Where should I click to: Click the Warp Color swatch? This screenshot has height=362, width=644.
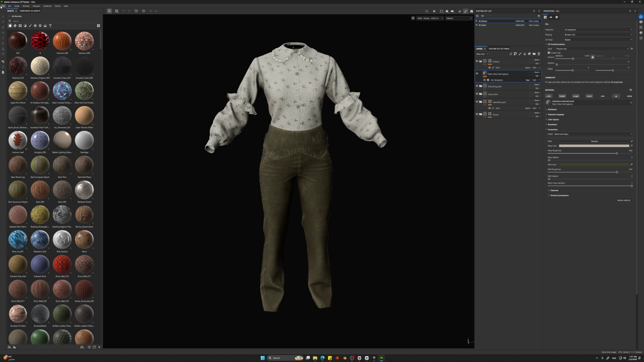pos(594,146)
